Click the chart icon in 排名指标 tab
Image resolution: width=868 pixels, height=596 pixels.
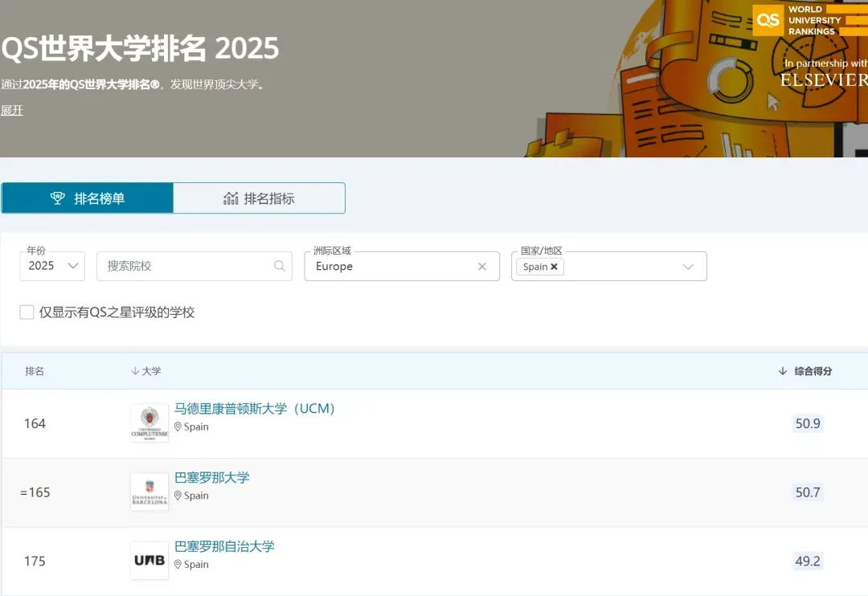(x=231, y=198)
